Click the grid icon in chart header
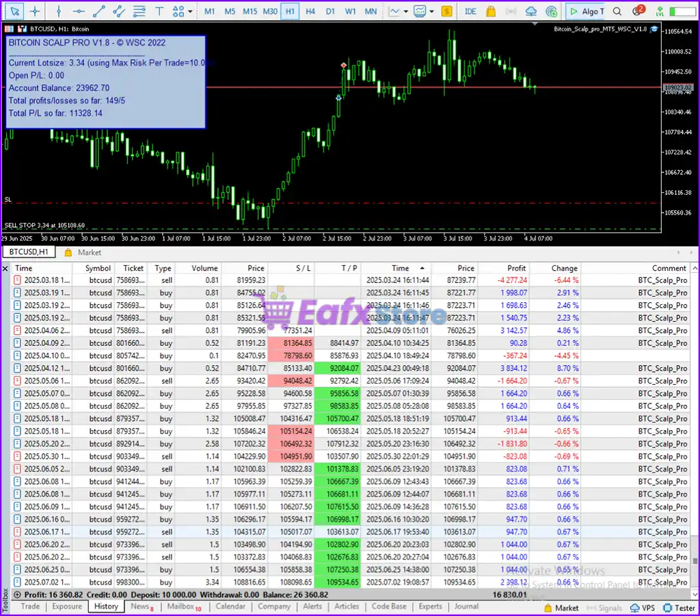 pos(9,29)
